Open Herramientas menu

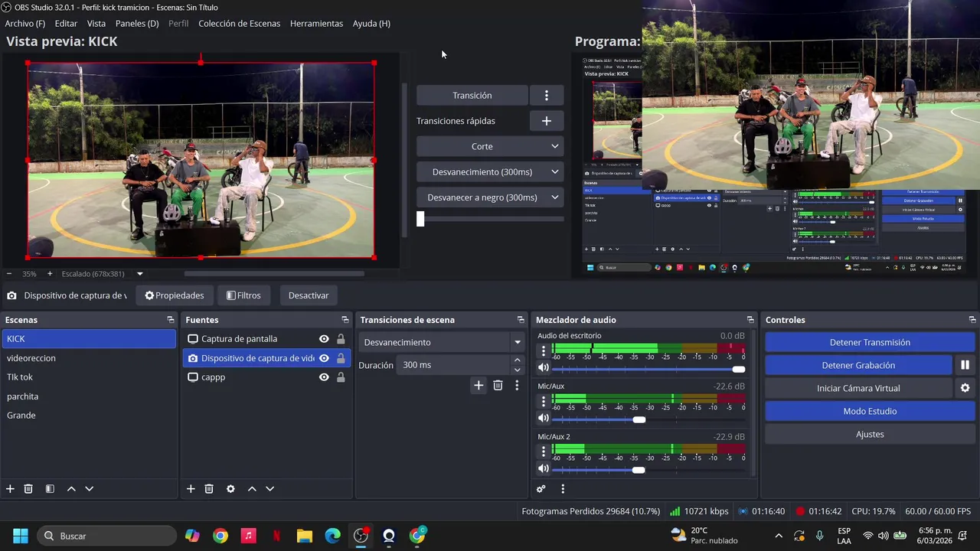point(316,24)
